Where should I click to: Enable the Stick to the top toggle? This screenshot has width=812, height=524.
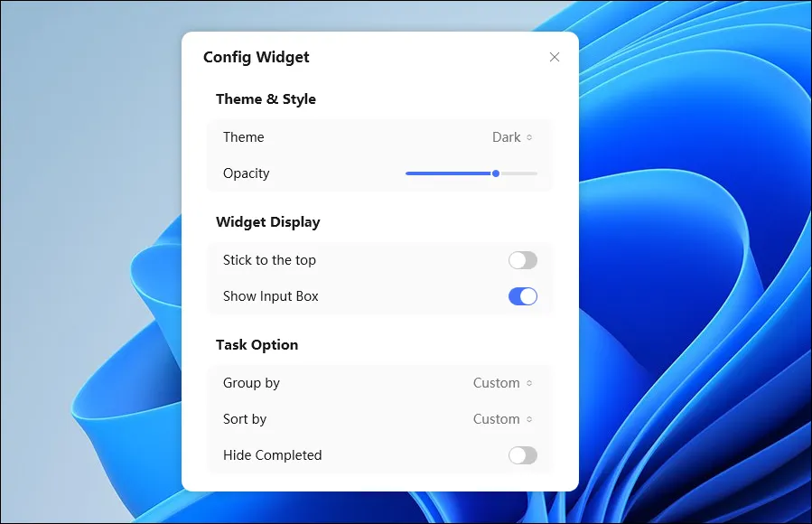click(x=522, y=260)
